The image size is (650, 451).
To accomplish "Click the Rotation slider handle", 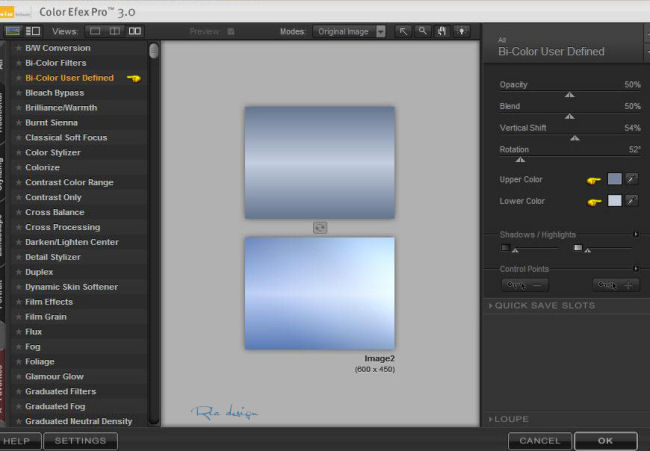I will 520,160.
